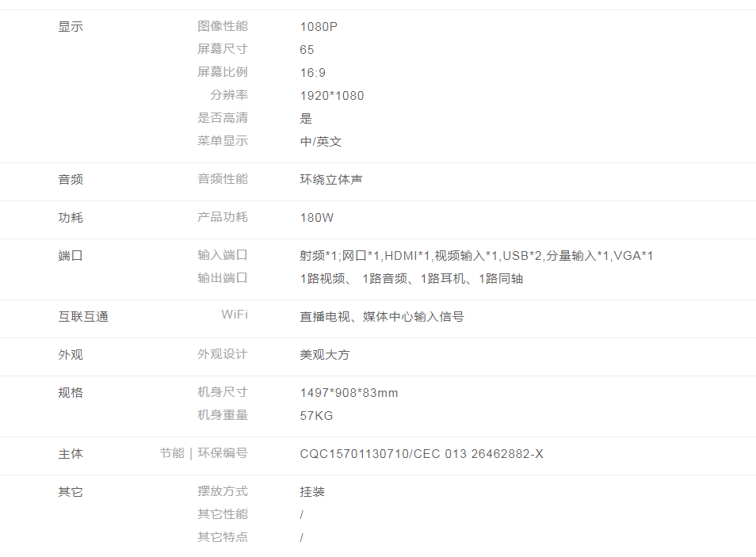Select the 1497*908*83mm body dimensions

(349, 393)
